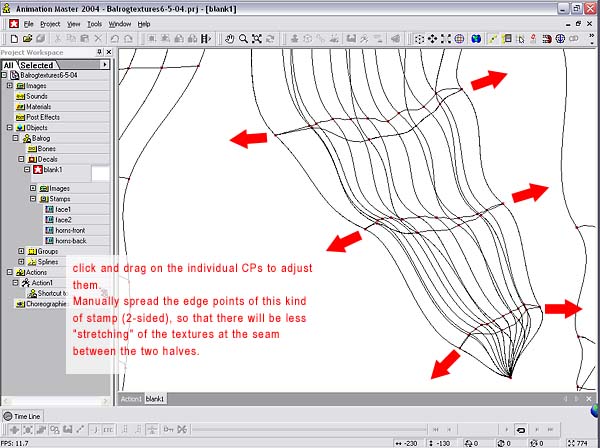This screenshot has height=448, width=600.
Task: Click the Save toolbar icon
Action: tap(43, 39)
